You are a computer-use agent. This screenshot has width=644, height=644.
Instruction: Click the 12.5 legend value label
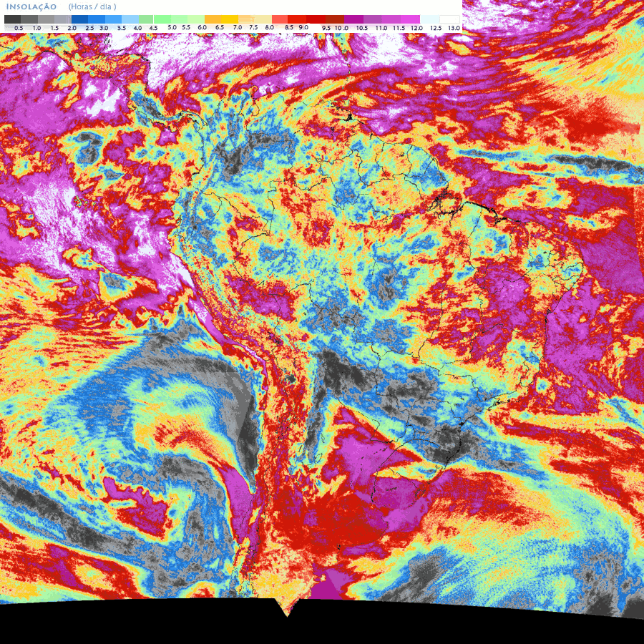(436, 27)
